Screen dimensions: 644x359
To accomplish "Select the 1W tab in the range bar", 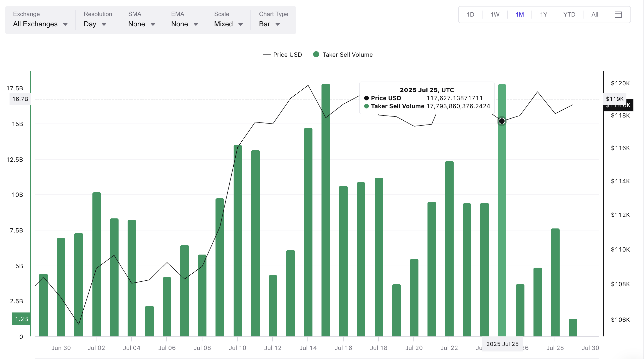I will coord(495,14).
